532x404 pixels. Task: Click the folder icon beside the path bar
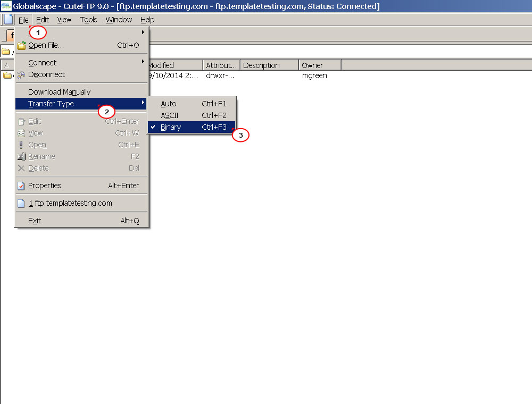tap(6, 52)
